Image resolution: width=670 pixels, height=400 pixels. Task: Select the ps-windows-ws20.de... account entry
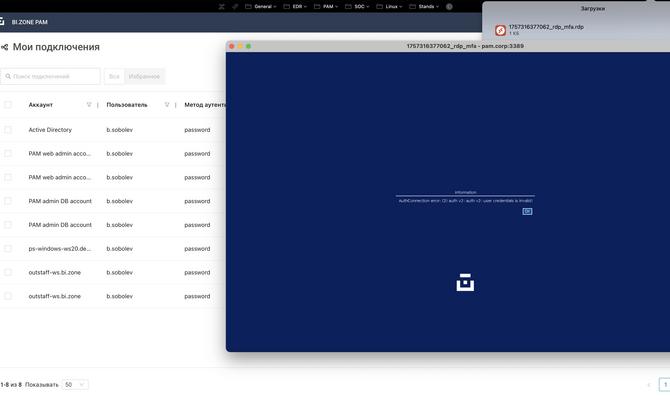pos(60,249)
